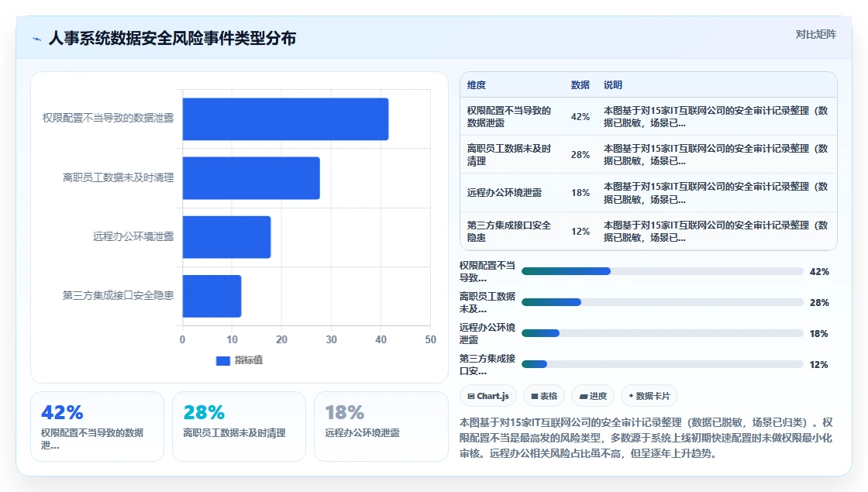Image resolution: width=868 pixels, height=492 pixels.
Task: Open the 18% data card
Action: coord(381,426)
